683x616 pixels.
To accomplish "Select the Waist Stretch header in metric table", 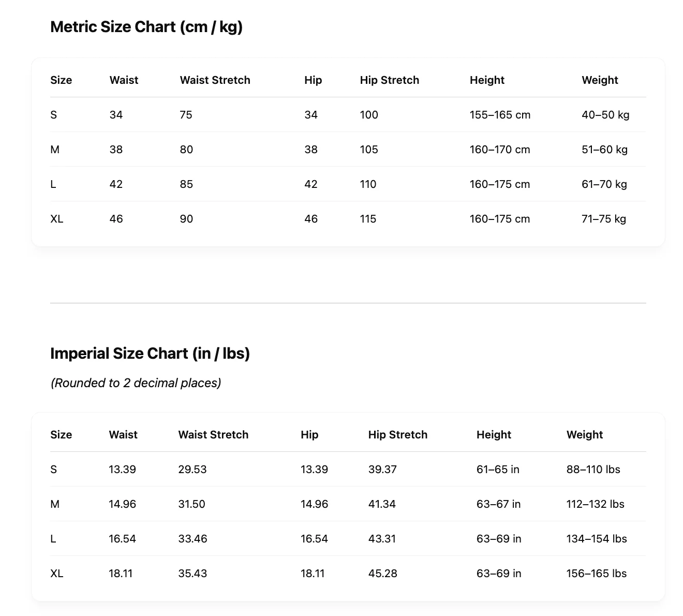I will point(215,80).
